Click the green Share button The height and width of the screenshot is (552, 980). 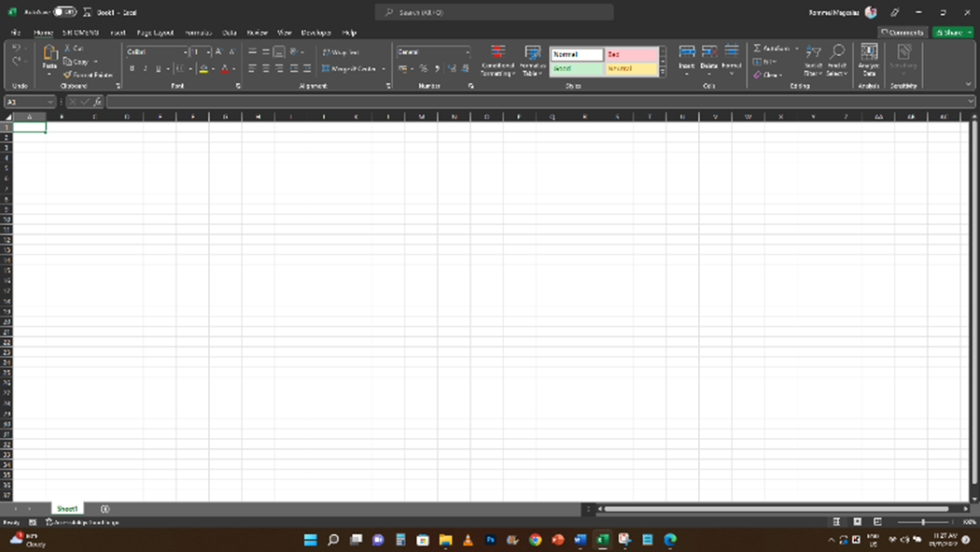pyautogui.click(x=952, y=33)
